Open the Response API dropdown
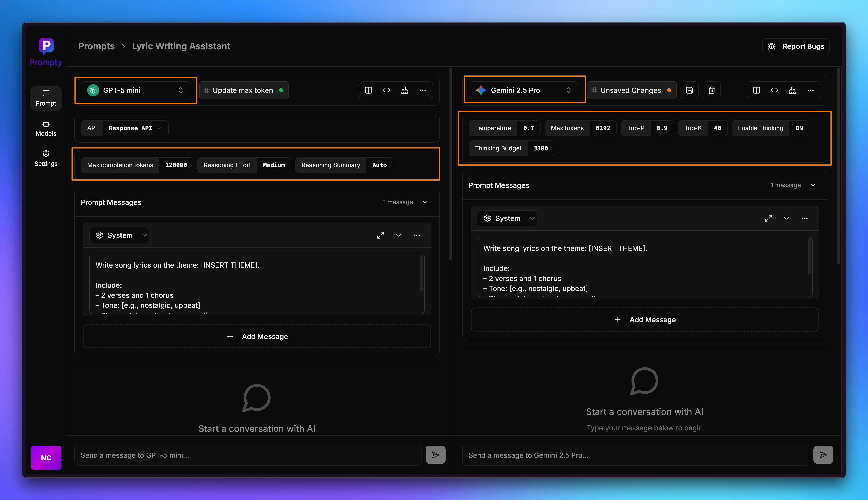The height and width of the screenshot is (500, 868). [x=135, y=128]
